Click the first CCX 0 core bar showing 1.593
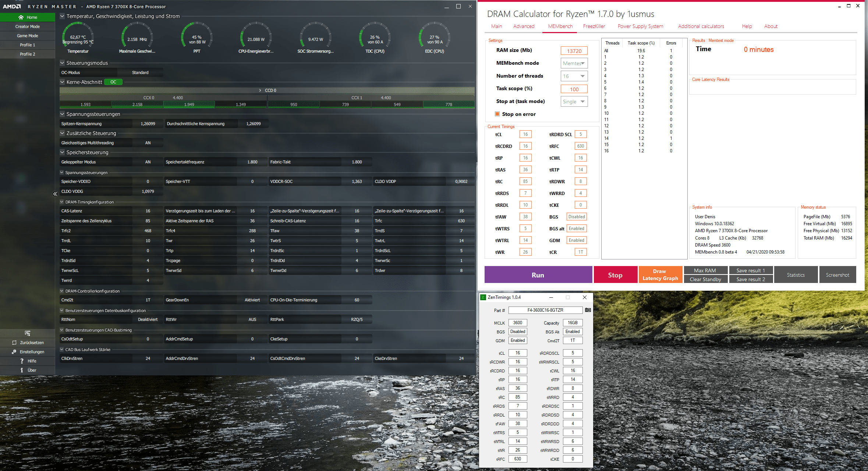The image size is (868, 471). [x=85, y=105]
